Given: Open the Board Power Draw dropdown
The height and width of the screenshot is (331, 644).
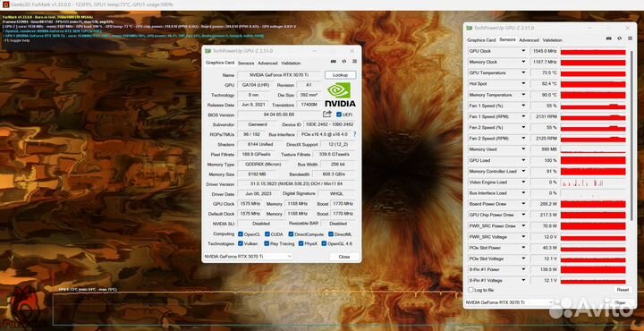Looking at the screenshot, I should [523, 204].
